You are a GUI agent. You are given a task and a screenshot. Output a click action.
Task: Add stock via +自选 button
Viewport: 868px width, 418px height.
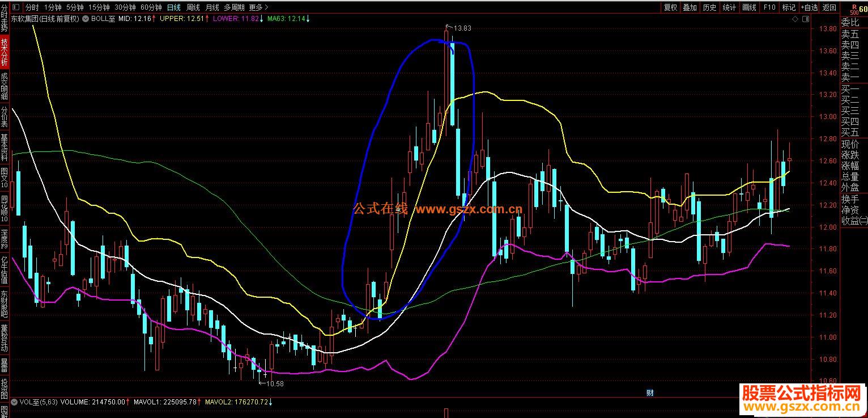pyautogui.click(x=809, y=7)
